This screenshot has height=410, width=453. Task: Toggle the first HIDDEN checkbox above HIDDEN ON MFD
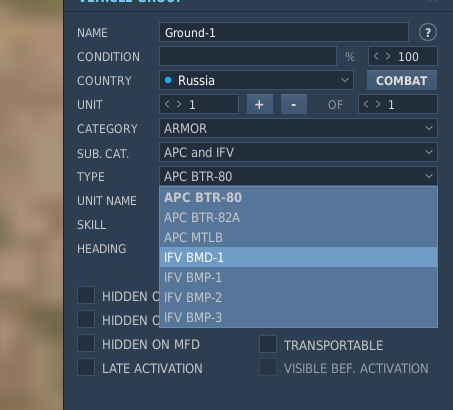tap(86, 295)
